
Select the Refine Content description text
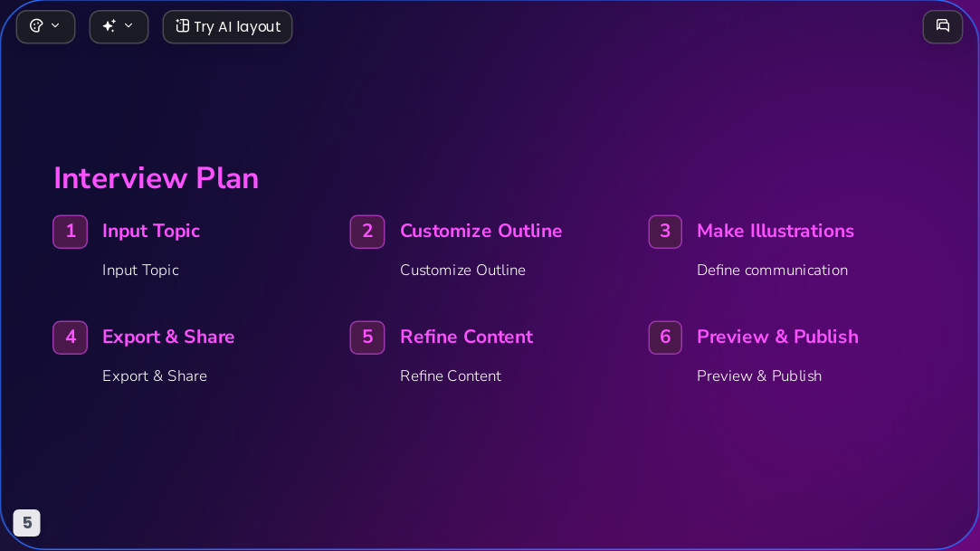click(x=451, y=376)
